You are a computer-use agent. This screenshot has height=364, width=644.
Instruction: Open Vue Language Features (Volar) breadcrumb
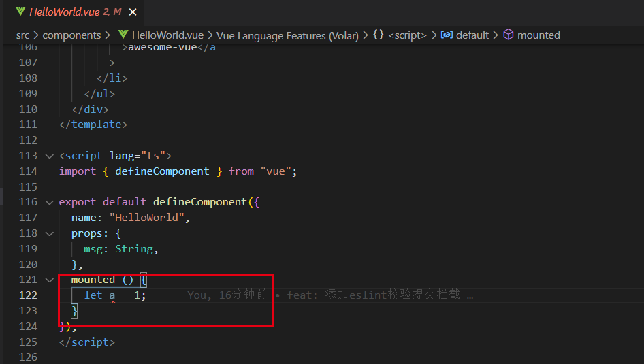pyautogui.click(x=287, y=35)
